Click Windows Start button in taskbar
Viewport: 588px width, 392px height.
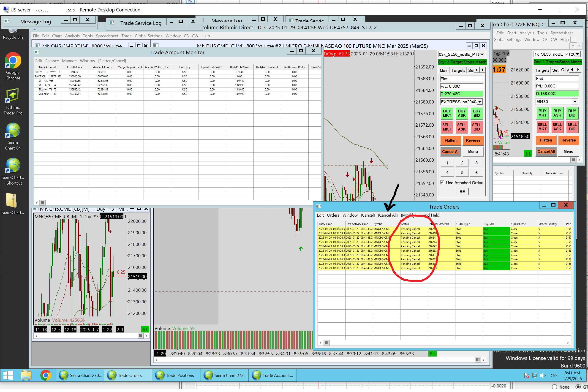click(x=8, y=375)
